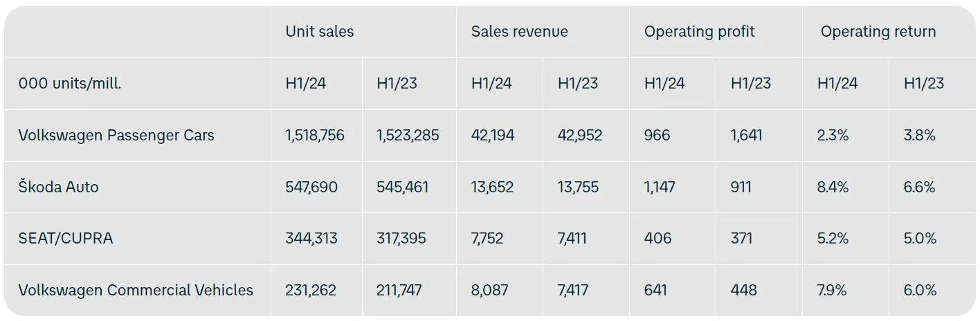The width and height of the screenshot is (980, 321).
Task: Click the 13,652 sales revenue value
Action: [x=492, y=187]
